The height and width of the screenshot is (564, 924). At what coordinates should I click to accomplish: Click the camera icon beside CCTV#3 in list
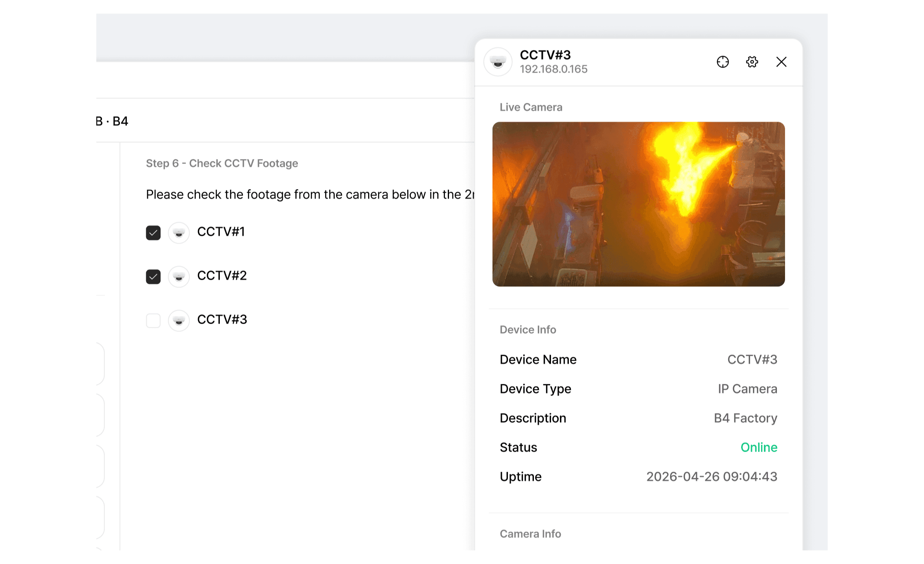coord(179,320)
